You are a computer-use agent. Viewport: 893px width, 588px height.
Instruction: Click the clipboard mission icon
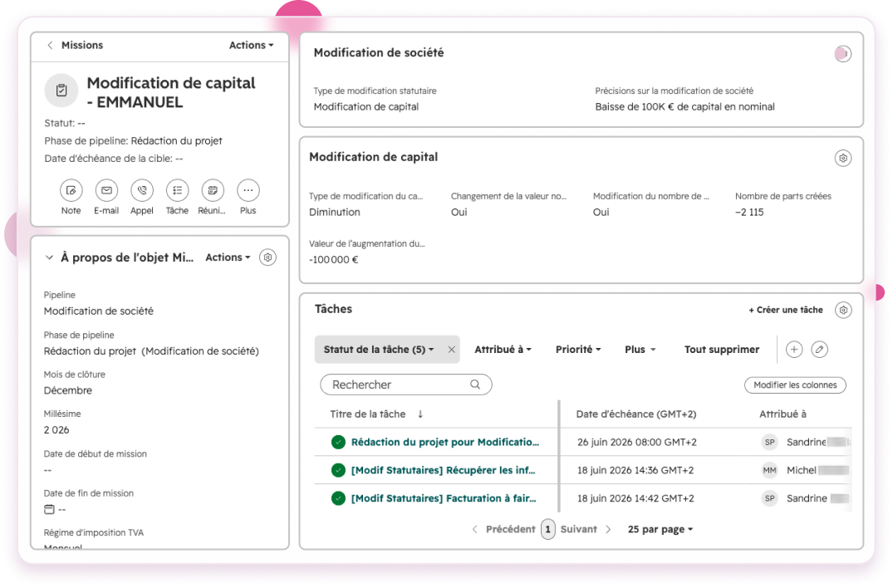click(61, 90)
